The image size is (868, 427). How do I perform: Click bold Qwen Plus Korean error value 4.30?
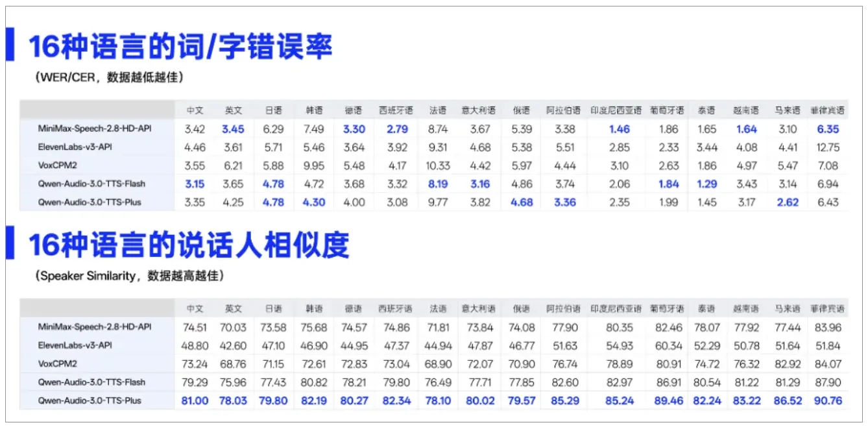pos(314,202)
